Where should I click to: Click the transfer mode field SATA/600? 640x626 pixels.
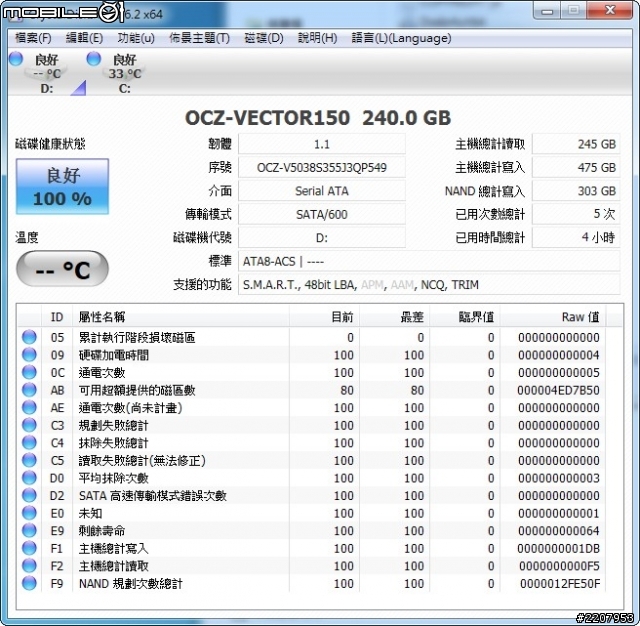pyautogui.click(x=322, y=214)
